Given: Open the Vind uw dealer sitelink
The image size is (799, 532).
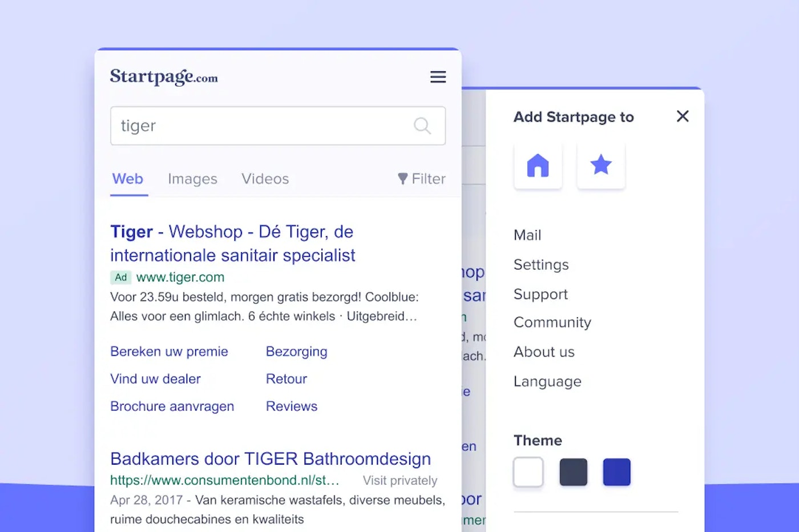Looking at the screenshot, I should coord(155,379).
